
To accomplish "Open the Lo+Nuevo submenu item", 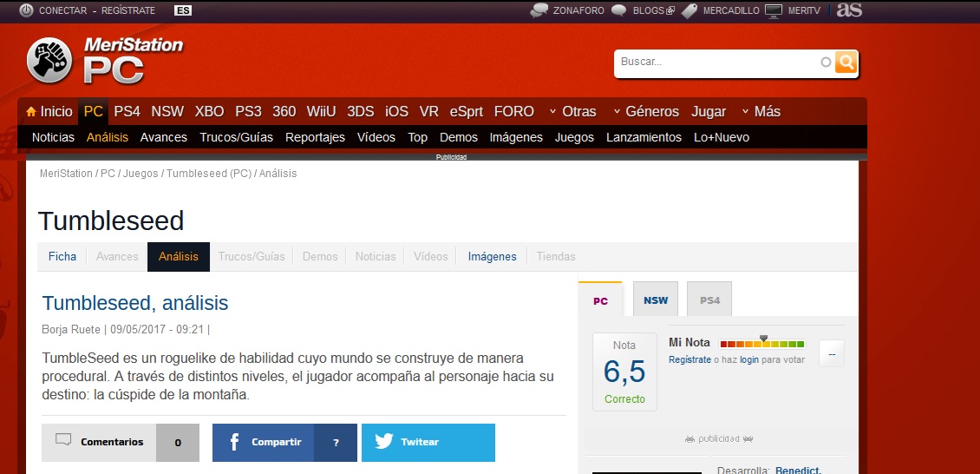I will tap(722, 137).
